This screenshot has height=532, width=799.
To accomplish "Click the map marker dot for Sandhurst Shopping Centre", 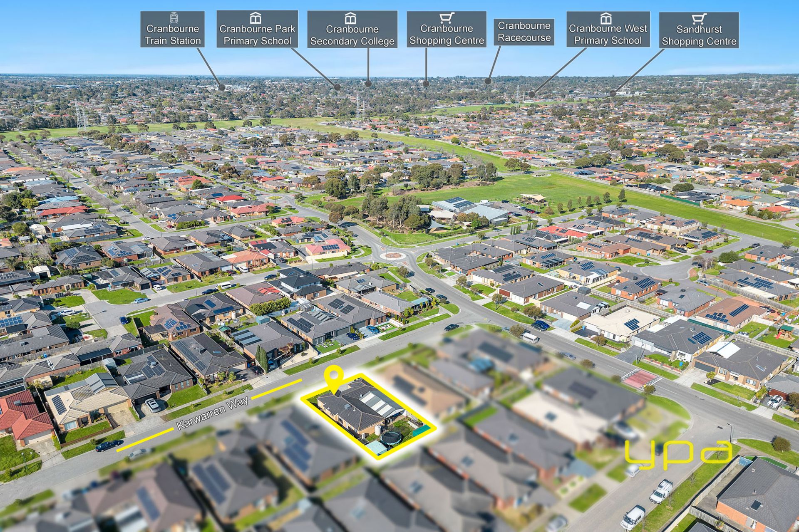I will [x=613, y=94].
